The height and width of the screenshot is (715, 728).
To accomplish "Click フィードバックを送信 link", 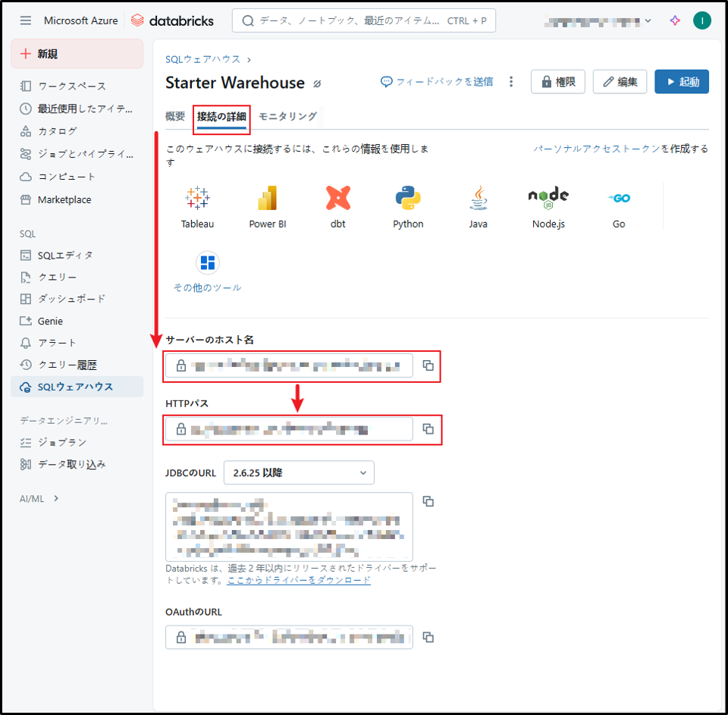I will [x=437, y=82].
